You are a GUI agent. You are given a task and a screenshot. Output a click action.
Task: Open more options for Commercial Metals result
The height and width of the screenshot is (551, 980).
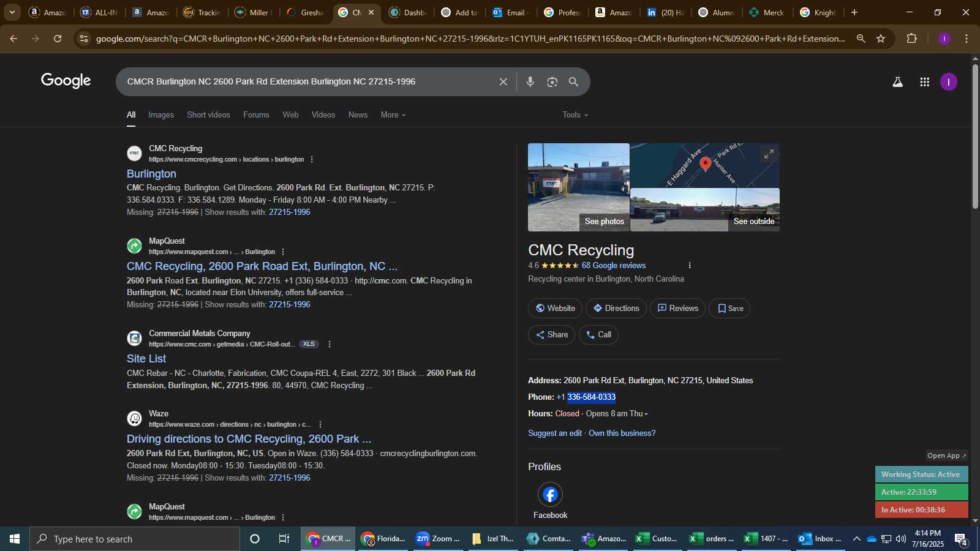[x=330, y=344]
